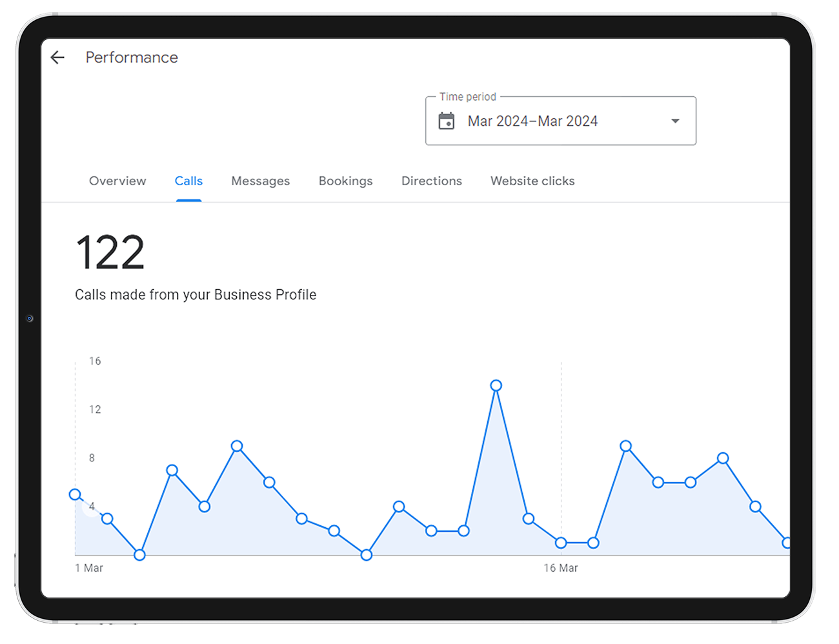Open the Website clicks tab

[x=532, y=181]
